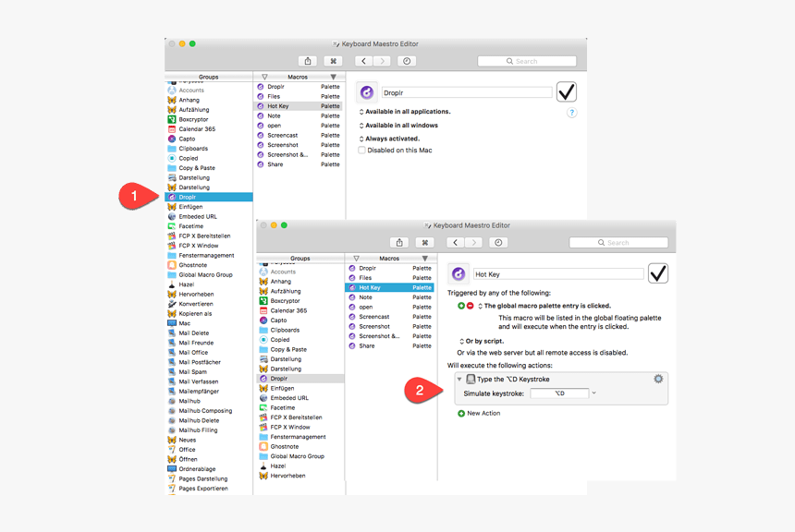Open Or by script popup

[x=482, y=341]
